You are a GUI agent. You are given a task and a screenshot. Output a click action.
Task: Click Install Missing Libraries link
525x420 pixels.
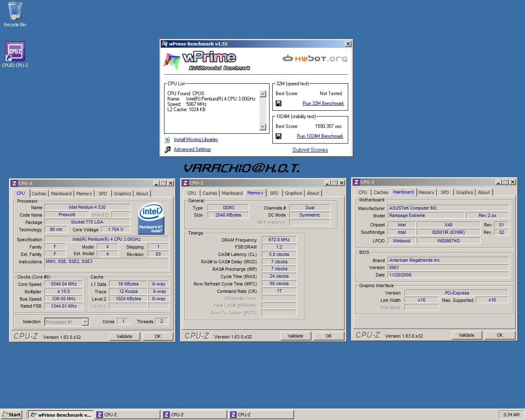[196, 139]
